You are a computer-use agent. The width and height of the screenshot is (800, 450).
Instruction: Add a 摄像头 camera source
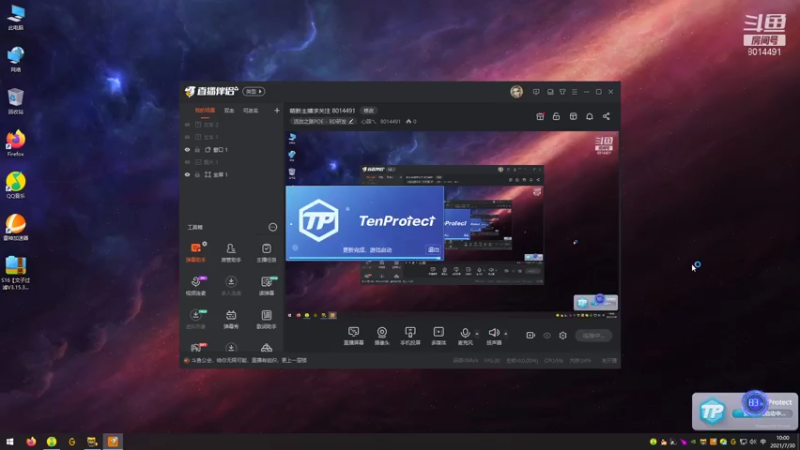(382, 336)
